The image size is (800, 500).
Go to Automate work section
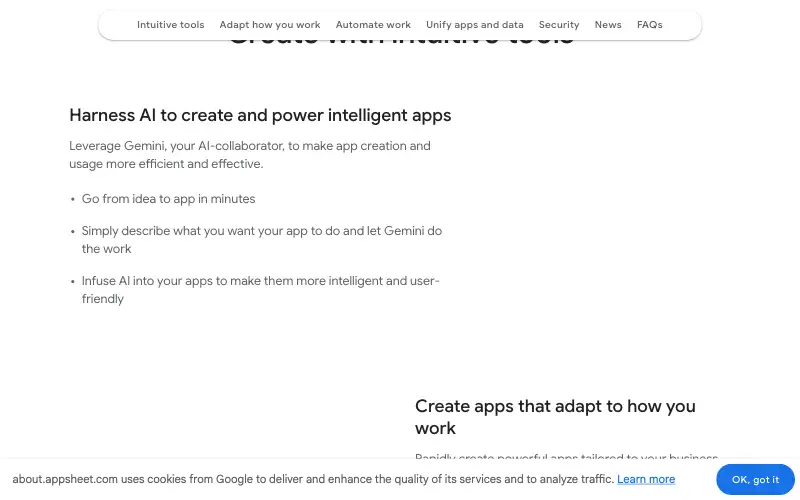373,24
